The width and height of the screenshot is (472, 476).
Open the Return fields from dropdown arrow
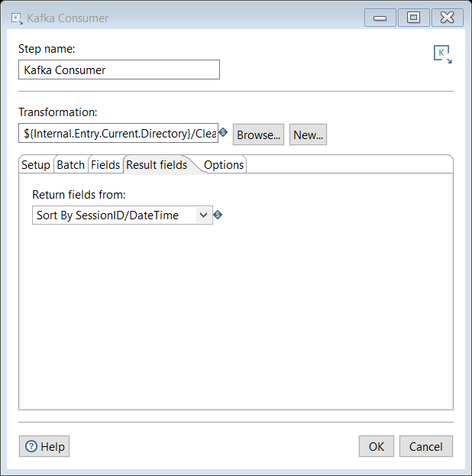(204, 215)
